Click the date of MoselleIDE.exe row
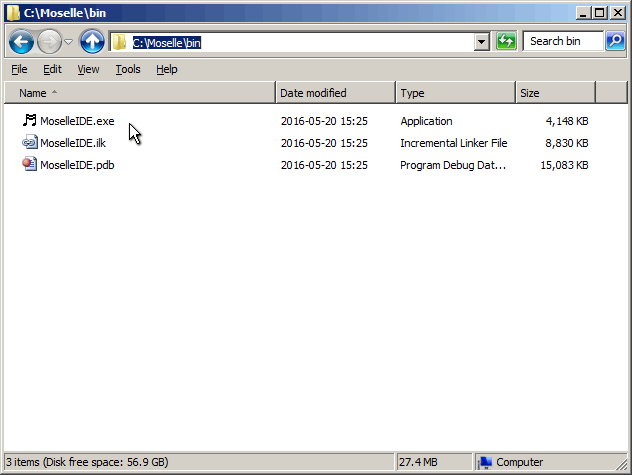Image resolution: width=632 pixels, height=475 pixels. [x=324, y=121]
